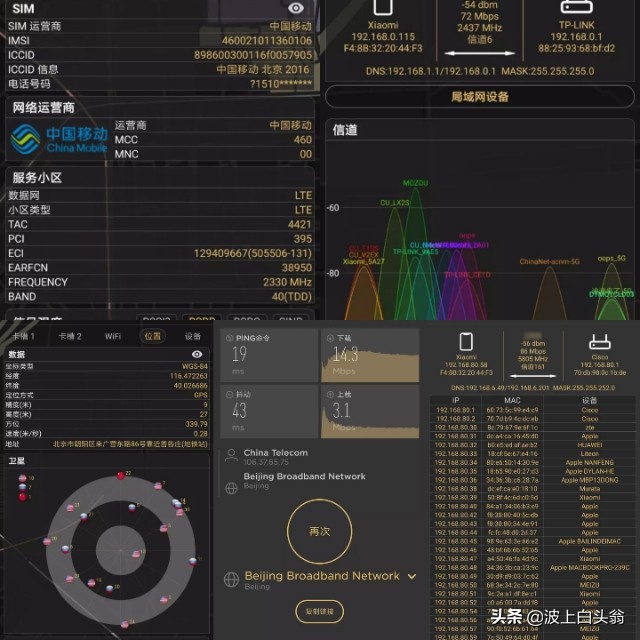The width and height of the screenshot is (640, 640).
Task: Select the 192.168.80.32 HUAWEI device row
Action: tap(533, 445)
